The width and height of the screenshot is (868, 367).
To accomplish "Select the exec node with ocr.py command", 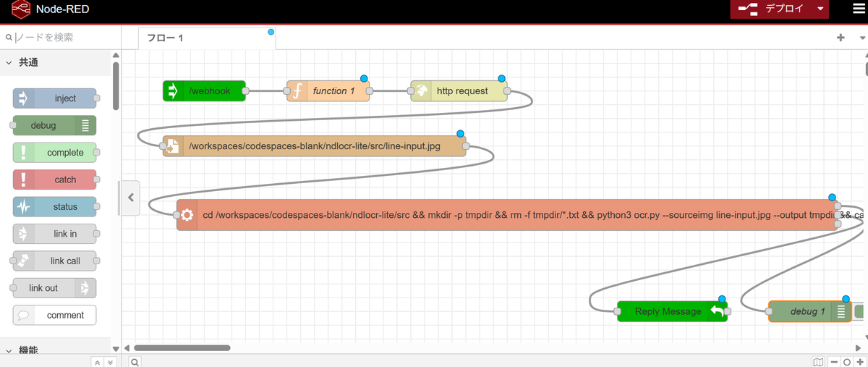I will click(x=508, y=215).
